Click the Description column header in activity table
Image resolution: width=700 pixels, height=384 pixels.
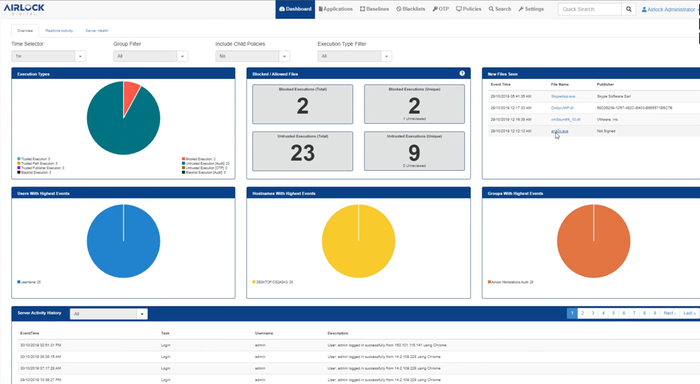[338, 334]
